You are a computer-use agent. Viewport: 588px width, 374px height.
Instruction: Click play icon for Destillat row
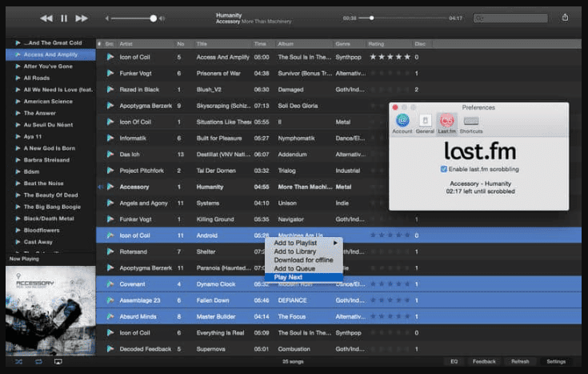pos(110,155)
